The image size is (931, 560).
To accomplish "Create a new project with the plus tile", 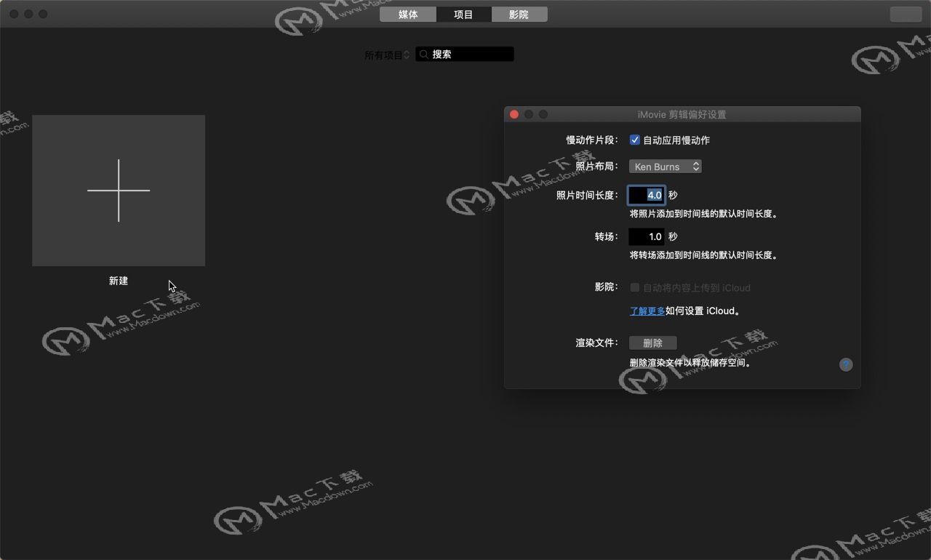I will 119,191.
